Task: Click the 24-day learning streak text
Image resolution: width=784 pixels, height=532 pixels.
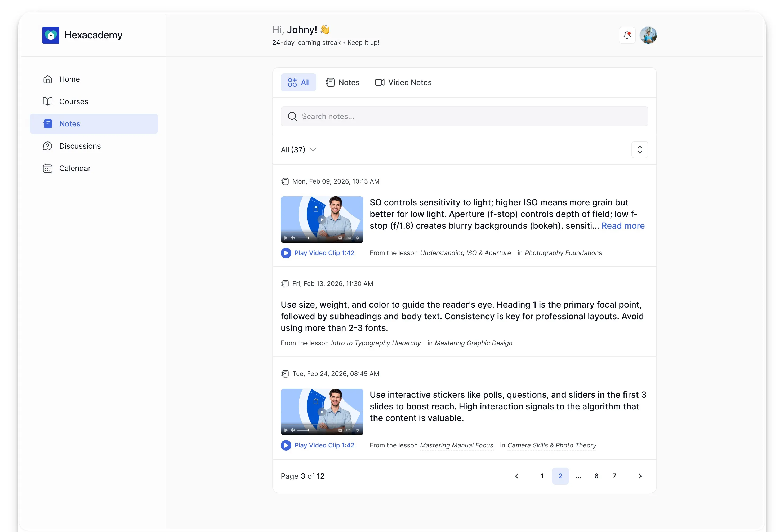Action: tap(307, 42)
